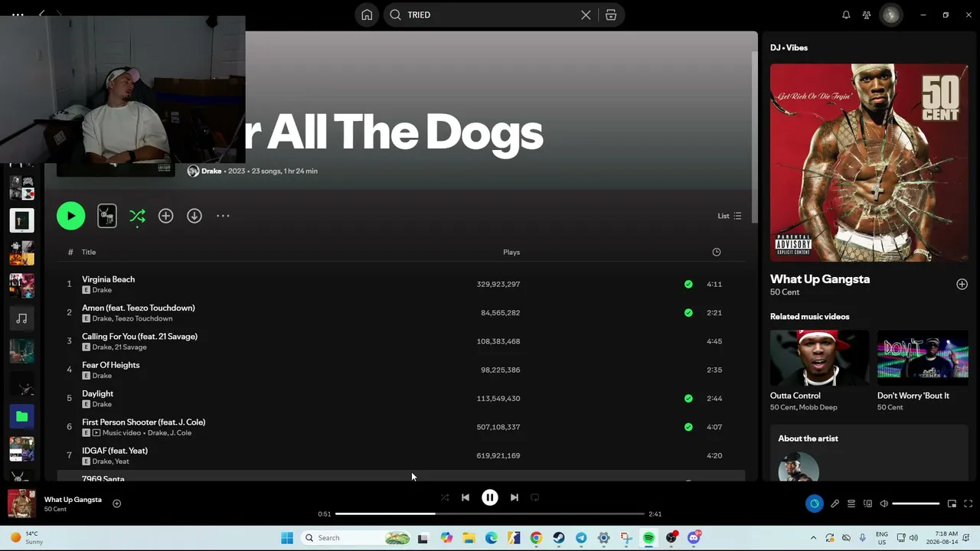Open more options for the album
980x551 pixels.
coord(223,216)
